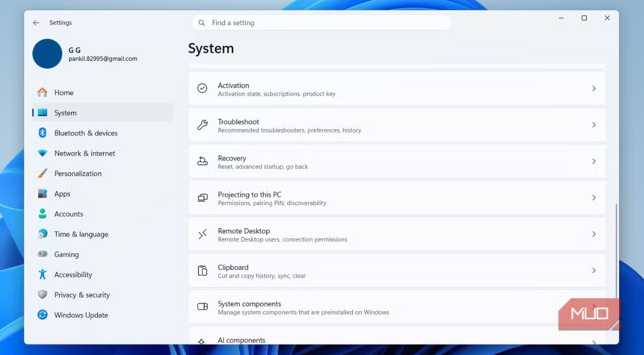
Task: Expand the Activation row chevron
Action: click(x=594, y=89)
